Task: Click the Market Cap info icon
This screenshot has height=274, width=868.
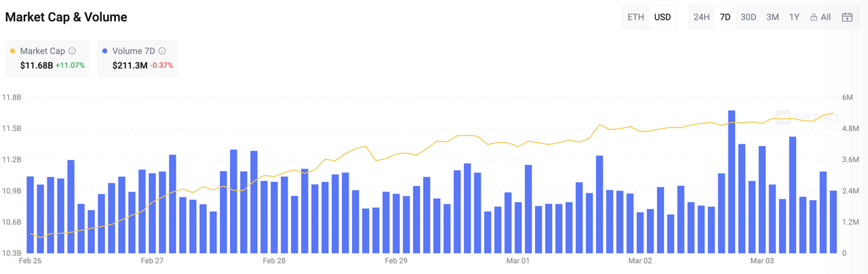Action: (73, 51)
